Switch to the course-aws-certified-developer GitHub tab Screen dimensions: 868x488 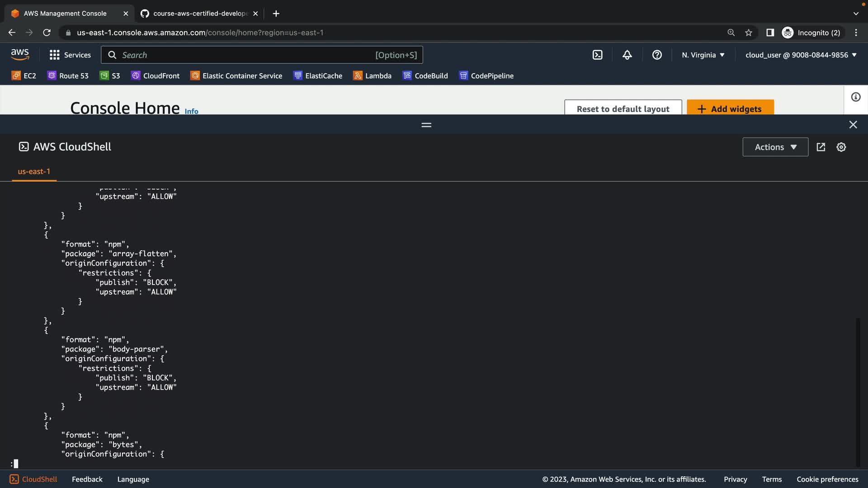tap(199, 14)
